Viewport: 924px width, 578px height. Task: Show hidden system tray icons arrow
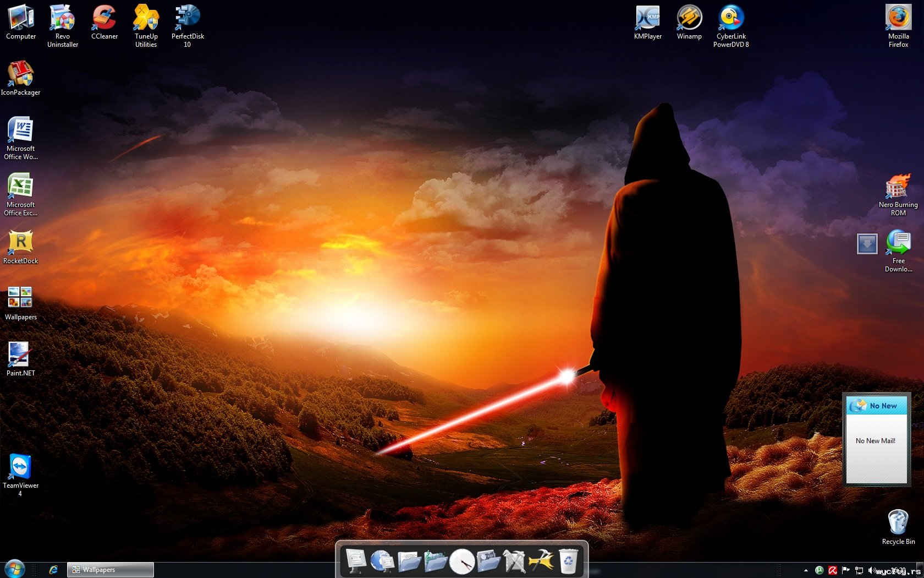[x=806, y=570]
